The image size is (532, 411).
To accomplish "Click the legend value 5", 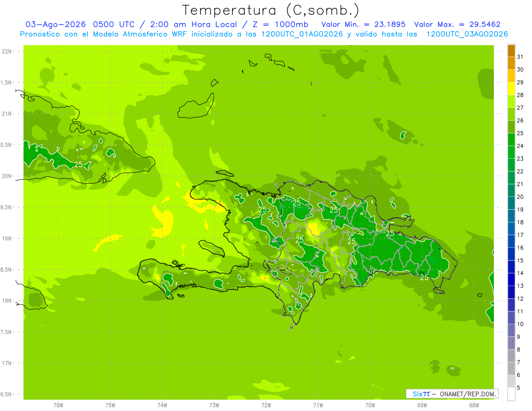I will 518,388.
